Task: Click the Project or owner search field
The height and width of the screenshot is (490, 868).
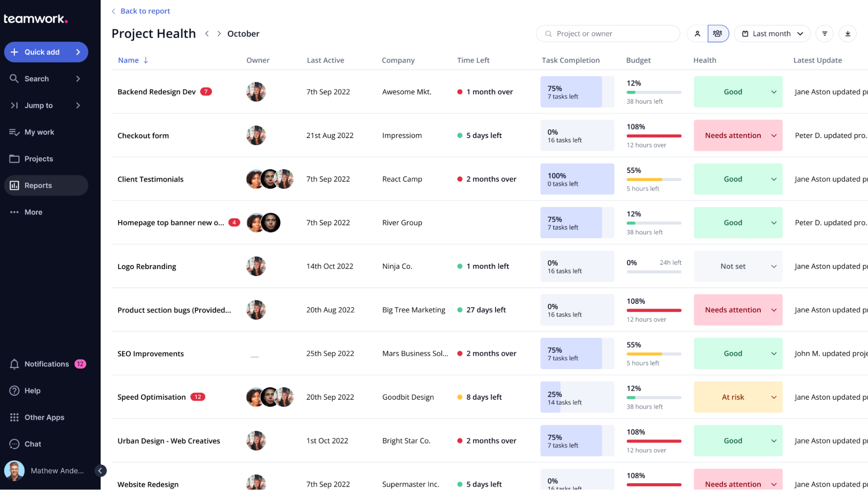Action: pos(607,33)
